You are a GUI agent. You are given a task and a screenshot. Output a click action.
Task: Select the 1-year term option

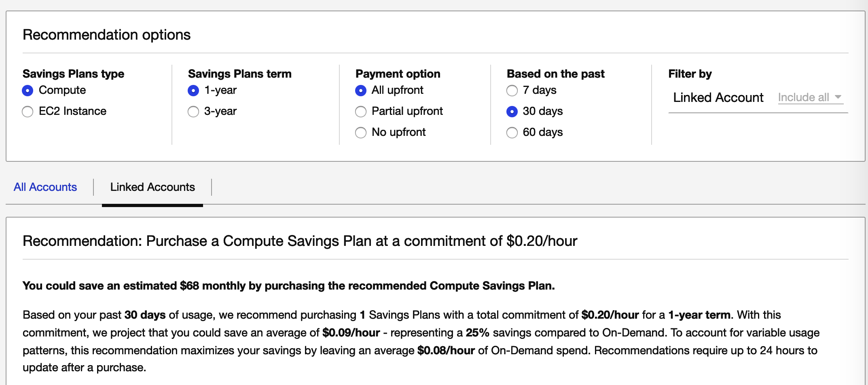(x=193, y=91)
